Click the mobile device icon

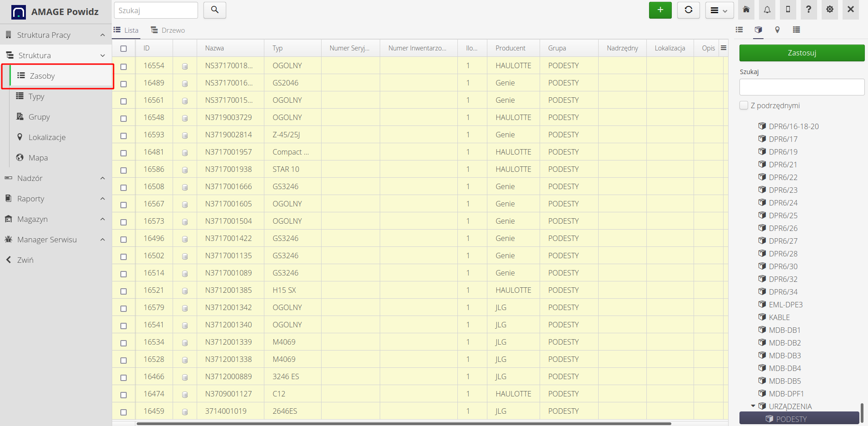[788, 10]
